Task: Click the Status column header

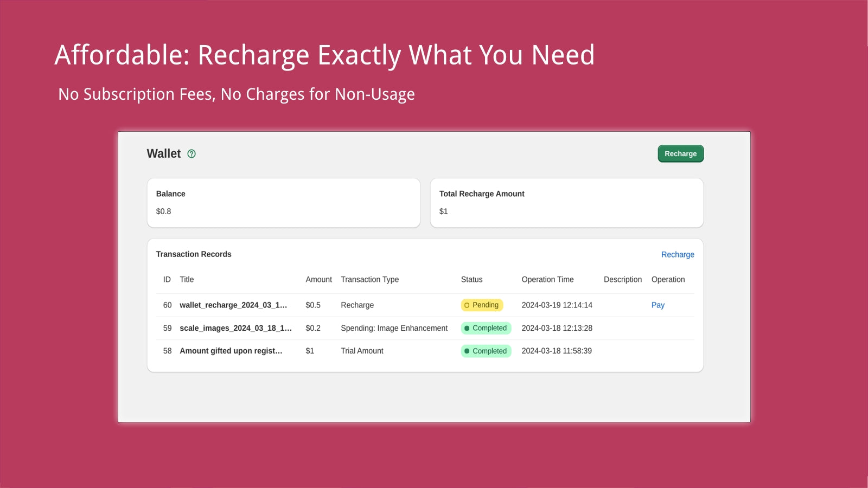Action: point(471,280)
